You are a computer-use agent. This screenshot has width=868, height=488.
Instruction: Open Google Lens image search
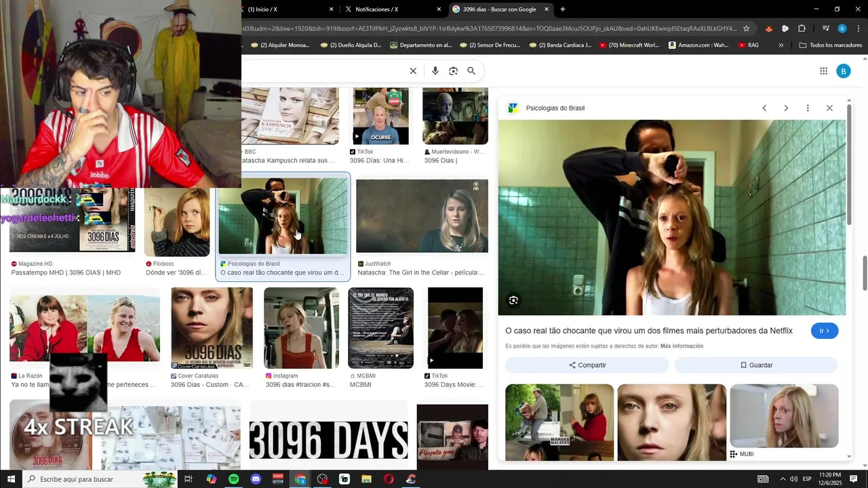pyautogui.click(x=454, y=71)
